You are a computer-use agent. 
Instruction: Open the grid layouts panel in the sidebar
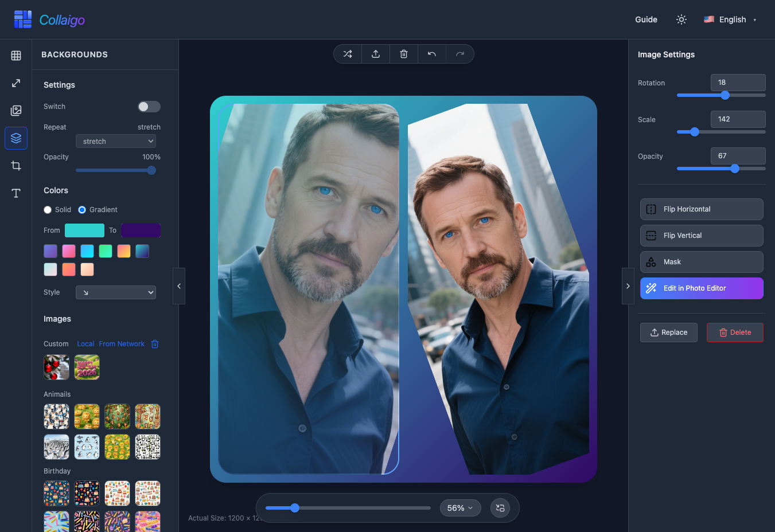click(x=16, y=56)
